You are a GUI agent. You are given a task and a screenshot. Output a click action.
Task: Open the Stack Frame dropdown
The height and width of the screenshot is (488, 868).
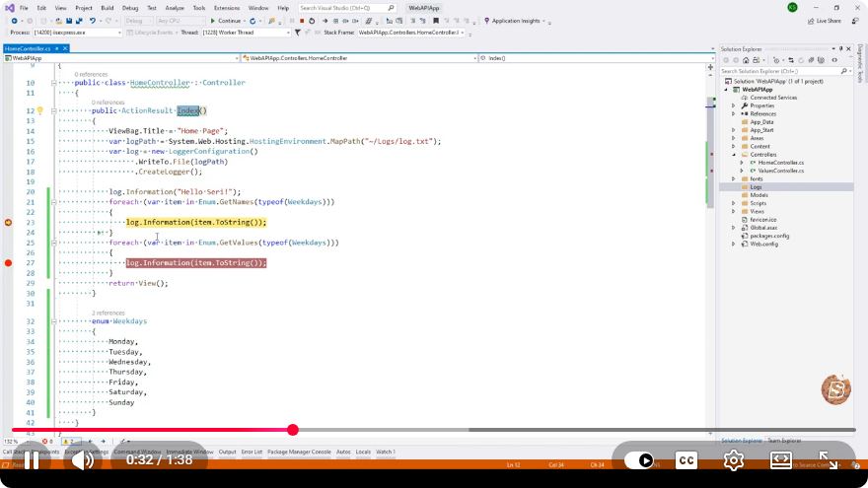pyautogui.click(x=410, y=33)
